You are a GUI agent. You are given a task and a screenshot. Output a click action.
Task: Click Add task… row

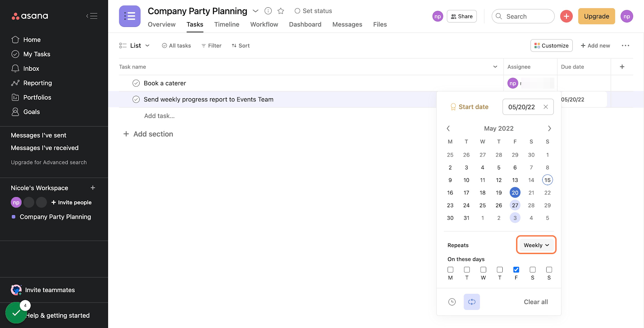point(159,116)
